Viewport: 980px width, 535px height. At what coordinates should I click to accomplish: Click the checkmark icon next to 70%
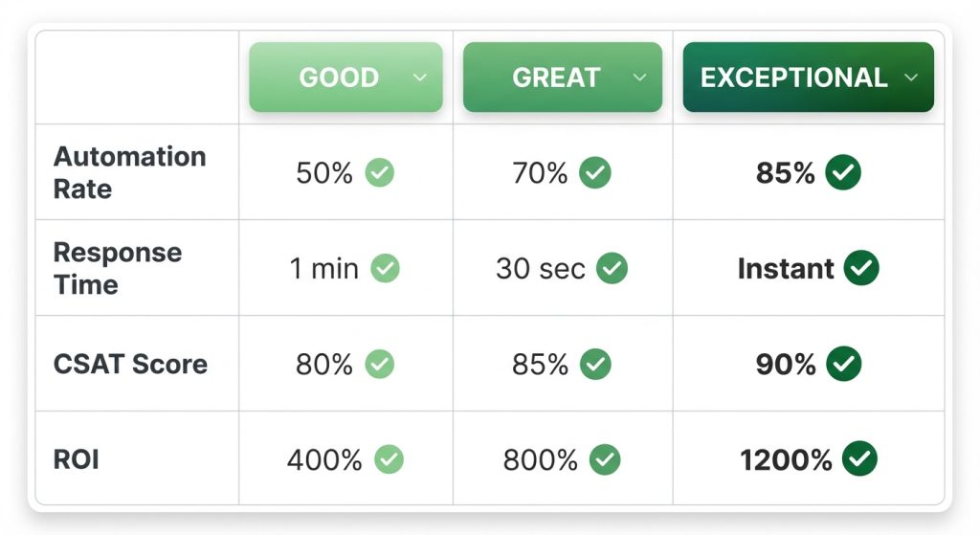[595, 173]
